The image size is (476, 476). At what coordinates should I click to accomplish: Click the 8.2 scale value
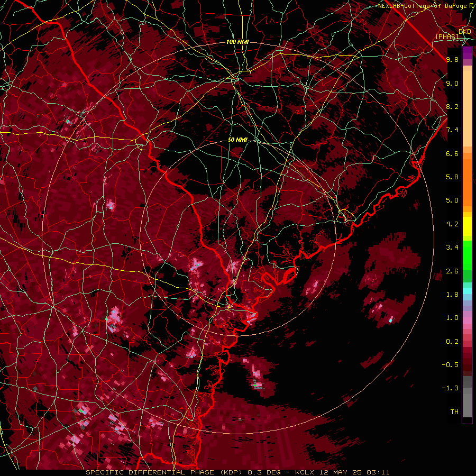(452, 106)
